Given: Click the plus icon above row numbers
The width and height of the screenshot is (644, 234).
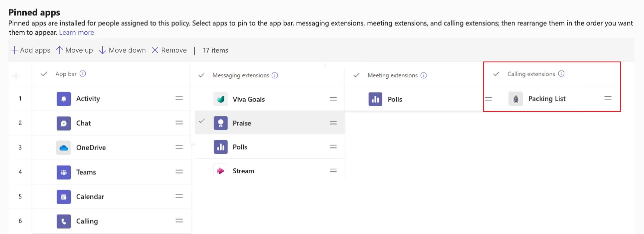Looking at the screenshot, I should (x=16, y=76).
